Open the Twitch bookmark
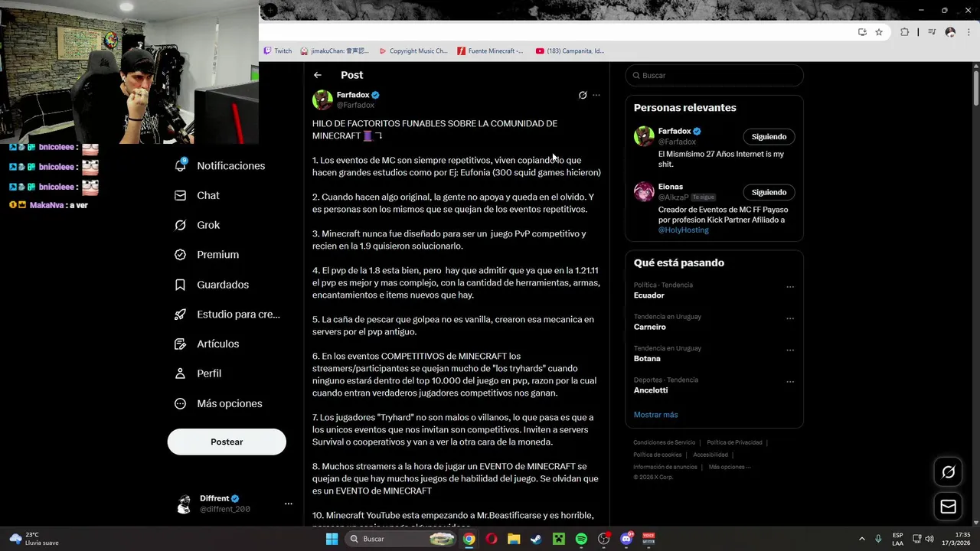This screenshot has width=980, height=551. (278, 51)
